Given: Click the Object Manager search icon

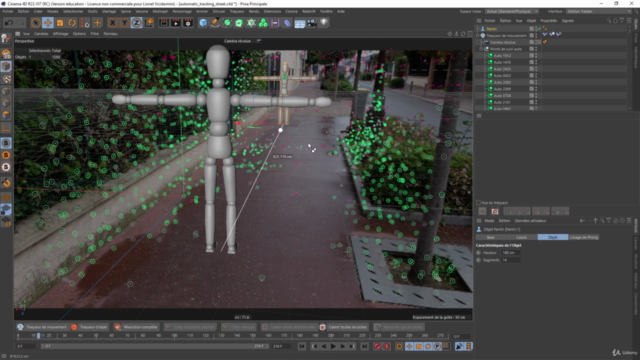Looking at the screenshot, I should pos(609,20).
